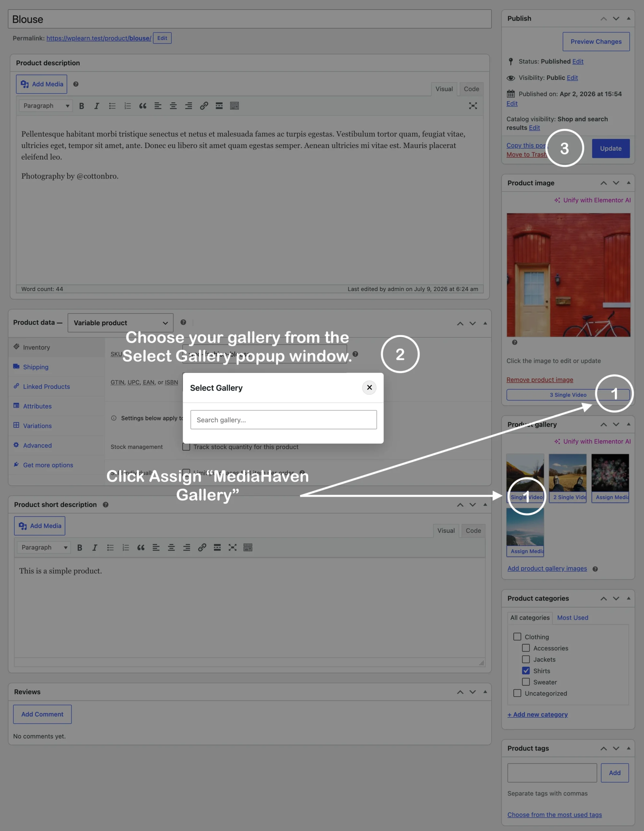Collapse the Publish panel with triangle toggle

[x=628, y=18]
